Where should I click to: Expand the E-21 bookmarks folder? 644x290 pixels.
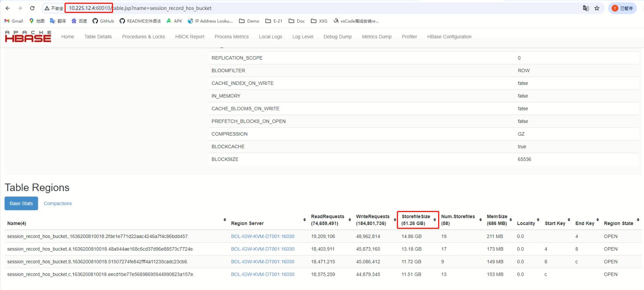pyautogui.click(x=274, y=21)
